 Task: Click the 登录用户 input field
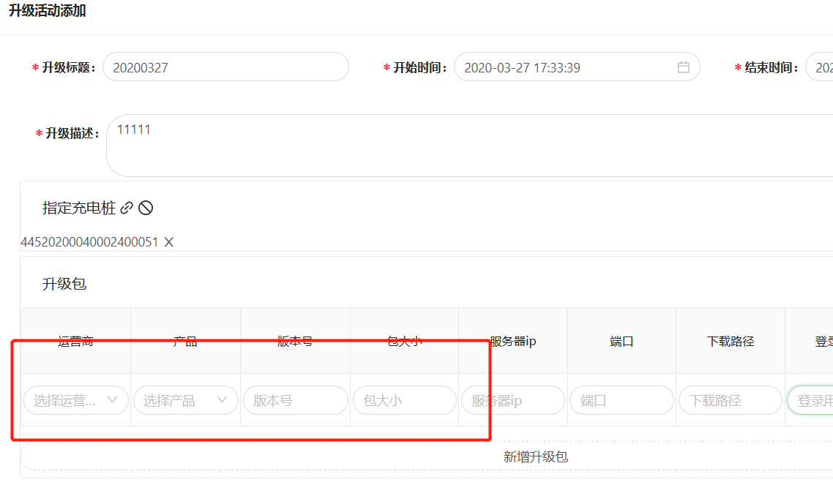point(811,400)
